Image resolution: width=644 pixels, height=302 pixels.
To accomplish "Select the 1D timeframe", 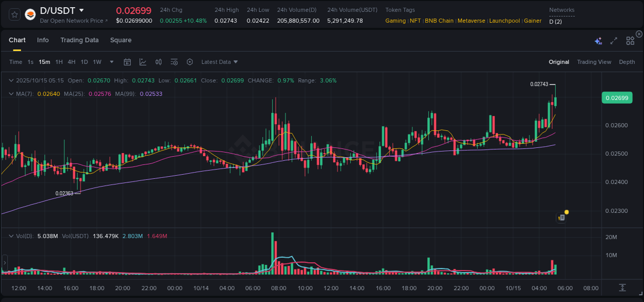I will coord(84,62).
